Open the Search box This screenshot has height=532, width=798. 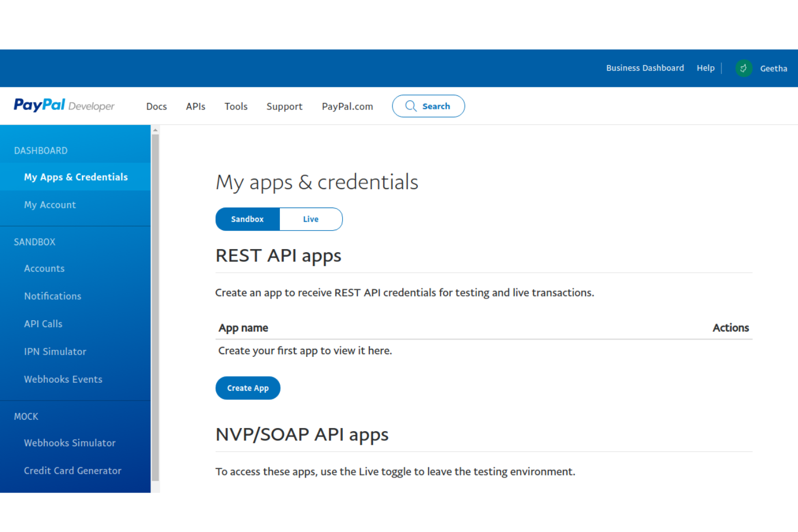428,106
